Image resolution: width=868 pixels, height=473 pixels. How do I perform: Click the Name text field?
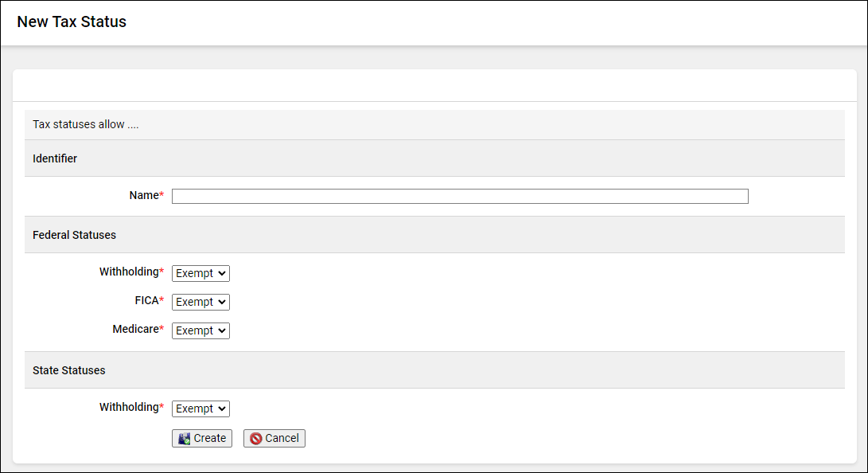(460, 196)
